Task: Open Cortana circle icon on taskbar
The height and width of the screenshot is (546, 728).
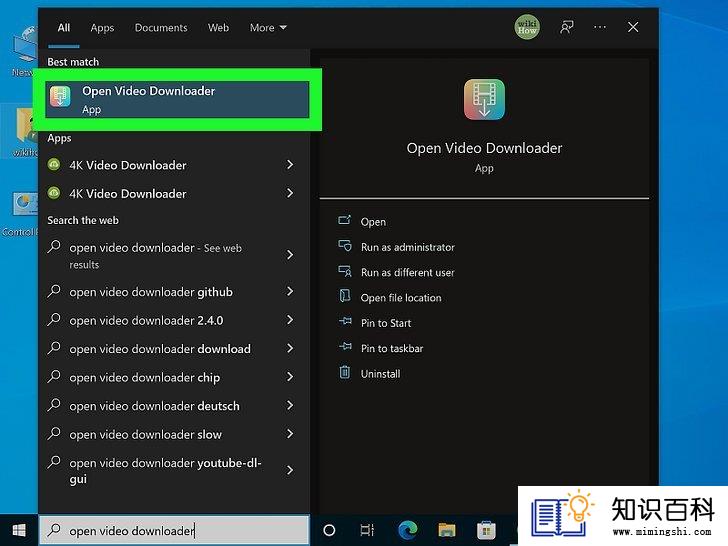Action: click(329, 530)
